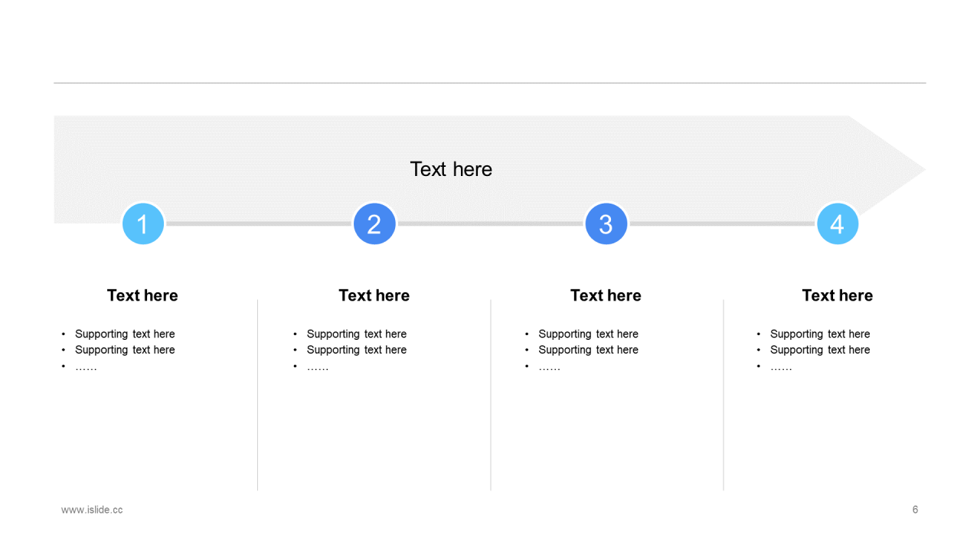Select the horizontal rule above the arrow

tap(490, 83)
